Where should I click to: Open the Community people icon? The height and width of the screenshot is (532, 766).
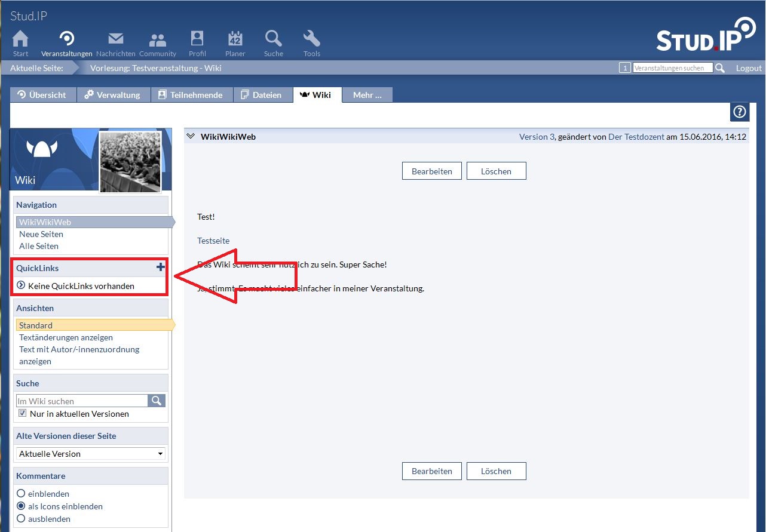point(158,40)
